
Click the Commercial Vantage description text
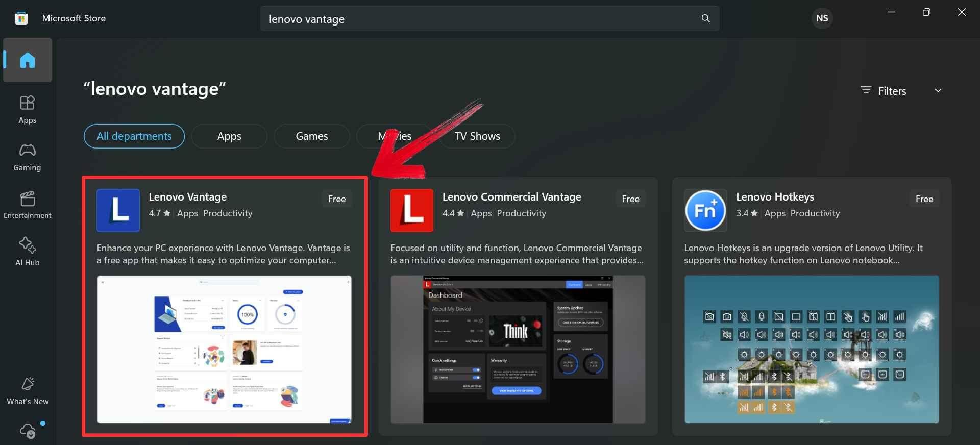(517, 254)
